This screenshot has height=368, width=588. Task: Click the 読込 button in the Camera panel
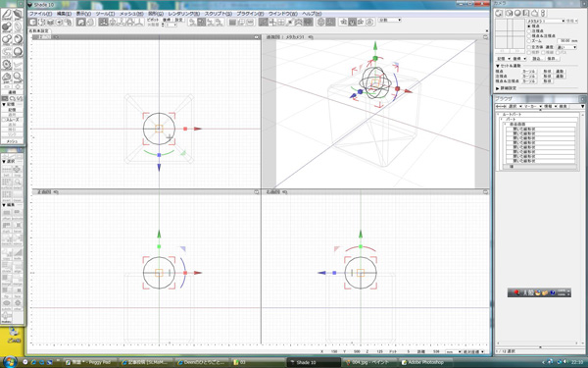(537, 59)
